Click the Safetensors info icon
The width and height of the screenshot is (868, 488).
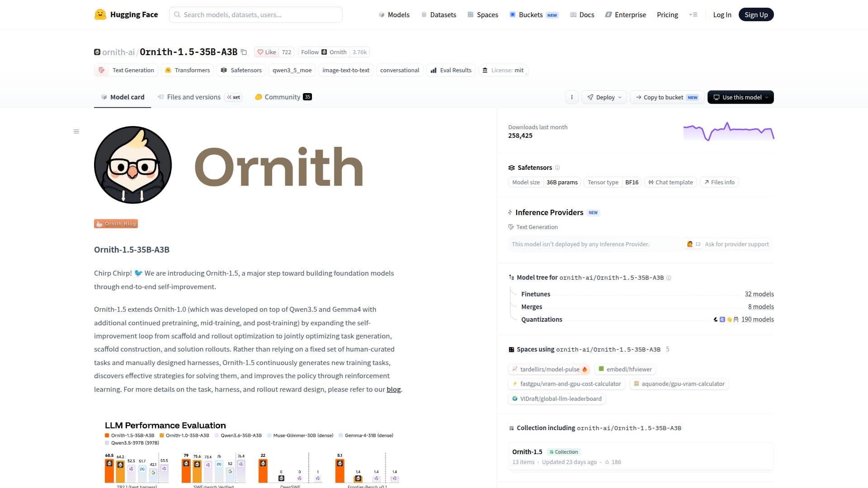pos(557,168)
